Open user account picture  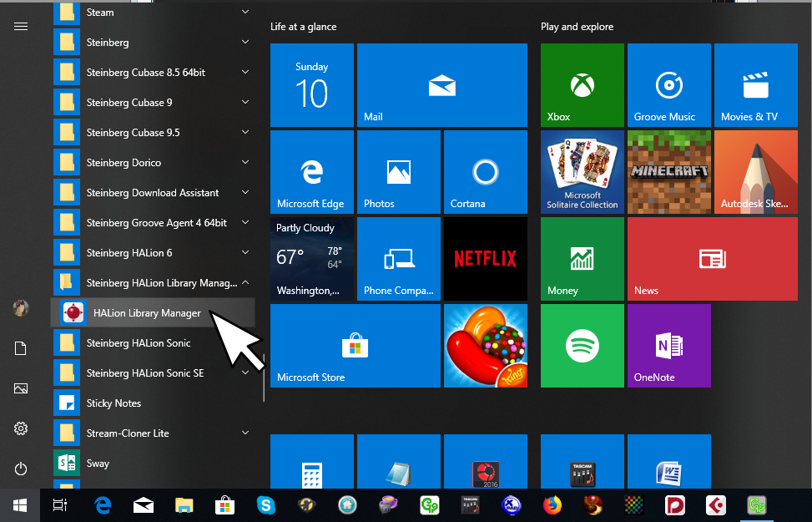(x=21, y=308)
